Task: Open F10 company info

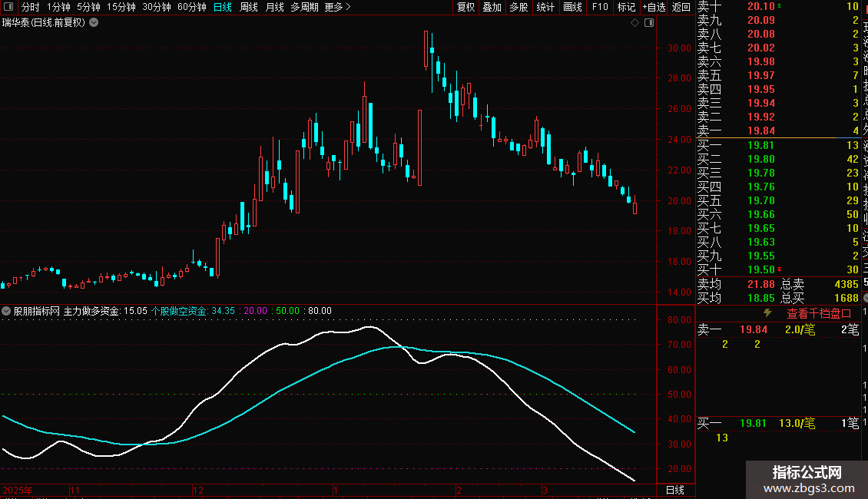Action: (600, 7)
